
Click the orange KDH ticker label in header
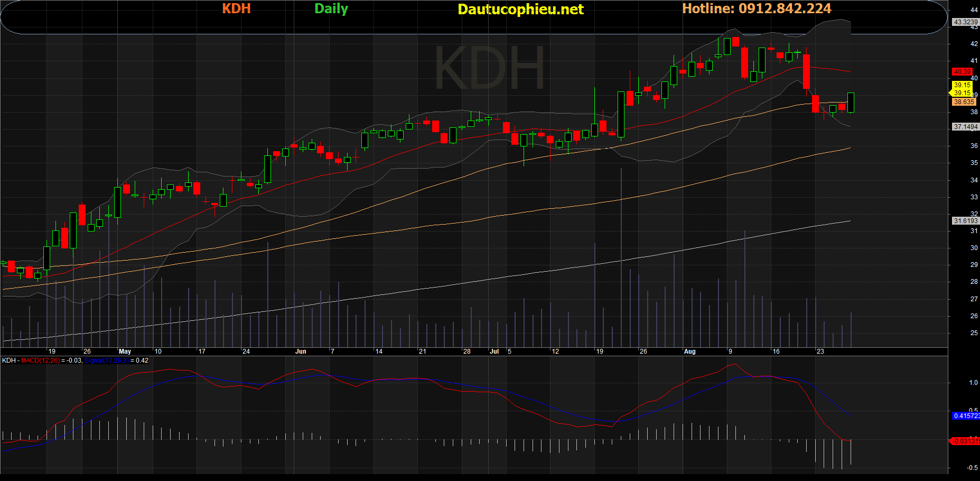coord(236,8)
